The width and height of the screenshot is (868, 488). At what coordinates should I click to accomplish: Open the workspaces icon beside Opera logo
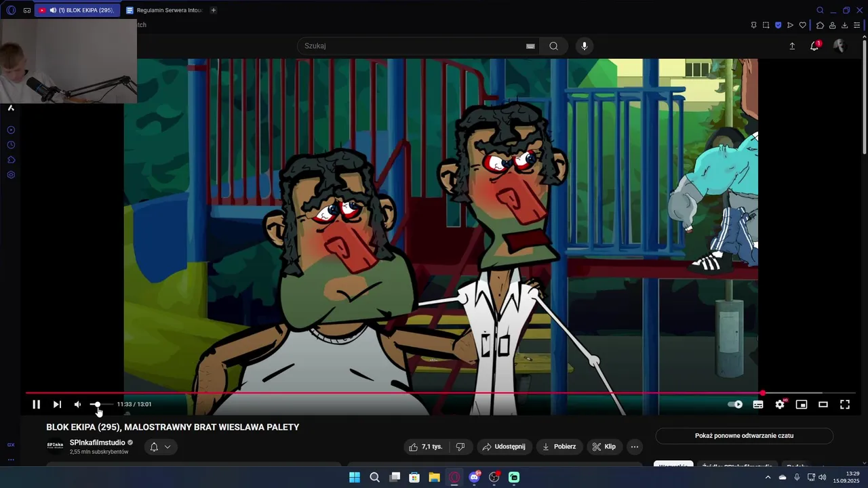pyautogui.click(x=27, y=10)
